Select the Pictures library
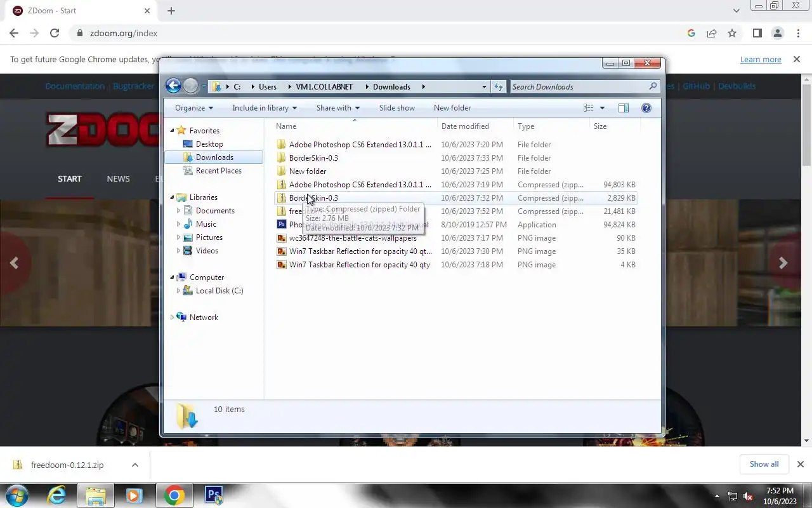 tap(209, 237)
